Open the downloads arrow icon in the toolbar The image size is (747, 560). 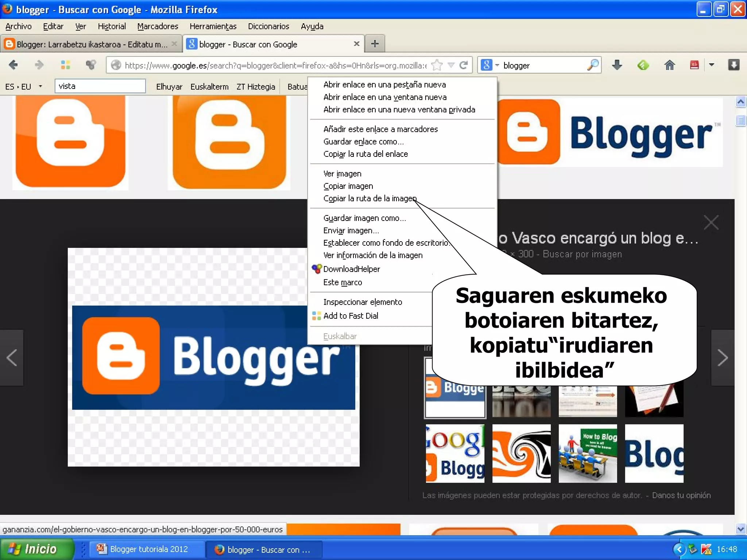pos(617,65)
